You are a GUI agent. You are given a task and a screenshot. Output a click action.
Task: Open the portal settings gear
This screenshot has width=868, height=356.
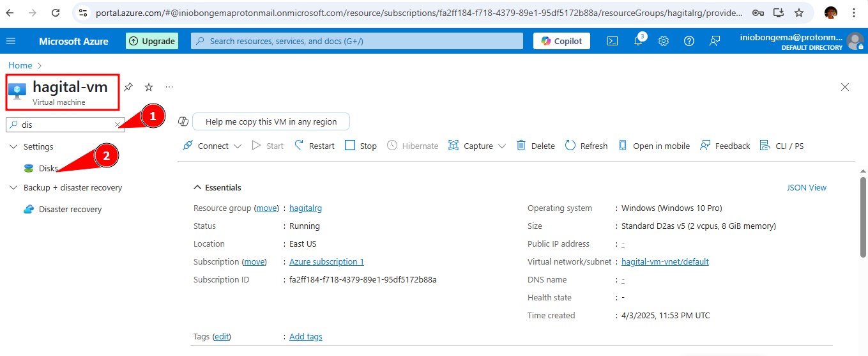point(664,41)
